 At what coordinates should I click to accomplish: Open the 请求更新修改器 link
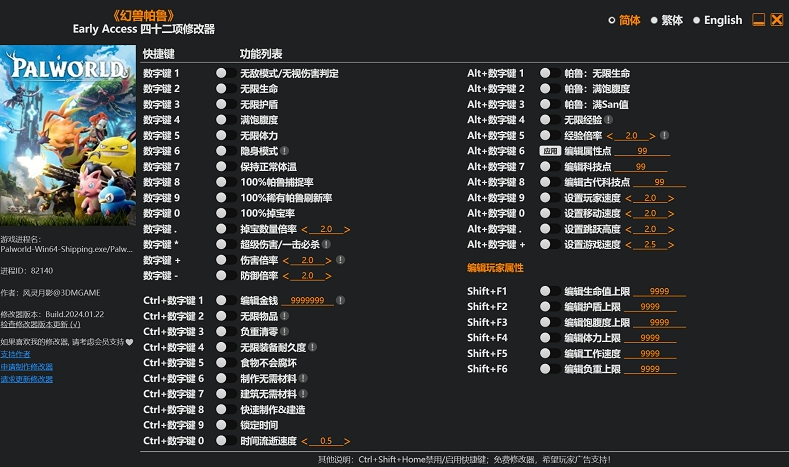point(27,379)
